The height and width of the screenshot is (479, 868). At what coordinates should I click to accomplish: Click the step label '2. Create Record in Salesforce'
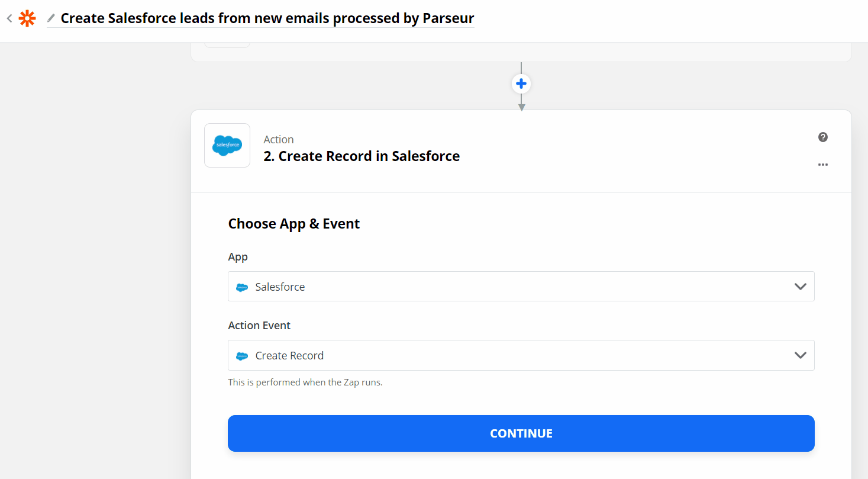click(x=362, y=156)
